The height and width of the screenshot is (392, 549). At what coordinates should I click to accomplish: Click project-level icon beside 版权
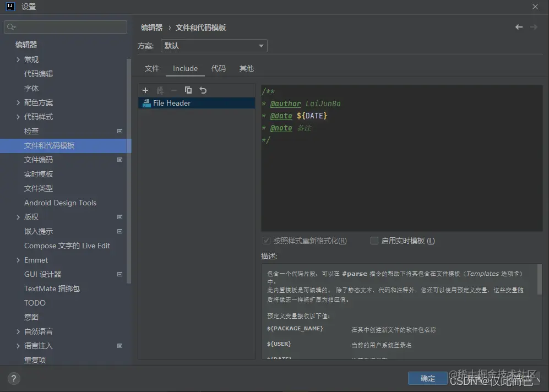119,217
